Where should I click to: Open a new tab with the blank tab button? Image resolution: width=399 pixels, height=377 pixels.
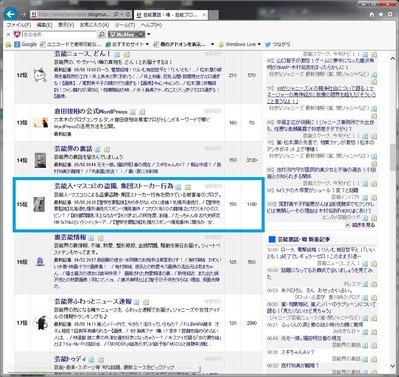click(214, 15)
